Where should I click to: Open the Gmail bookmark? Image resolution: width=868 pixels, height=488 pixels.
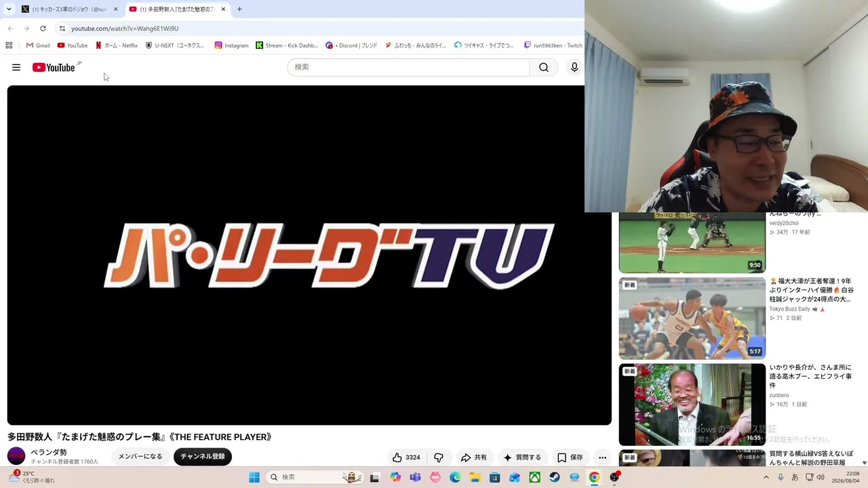(x=38, y=45)
